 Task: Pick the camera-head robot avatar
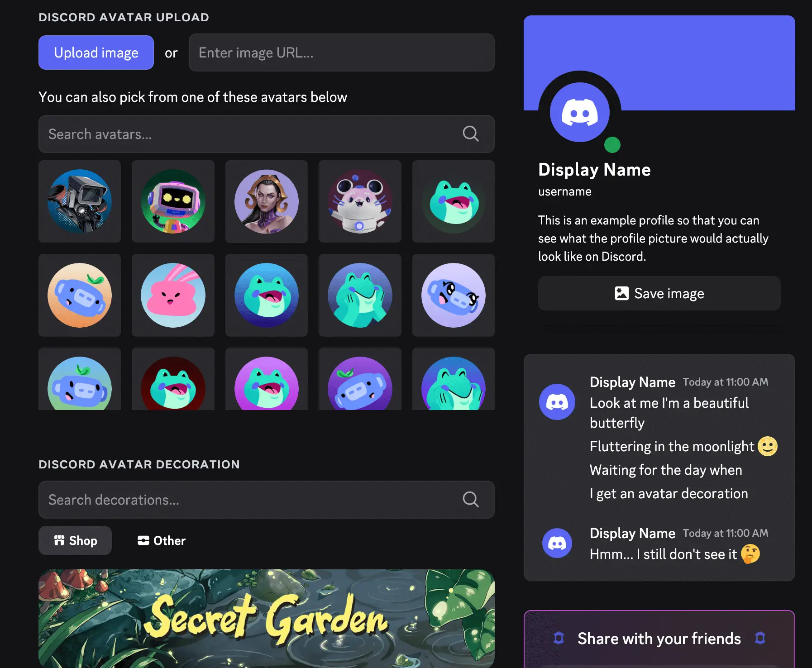click(x=80, y=201)
